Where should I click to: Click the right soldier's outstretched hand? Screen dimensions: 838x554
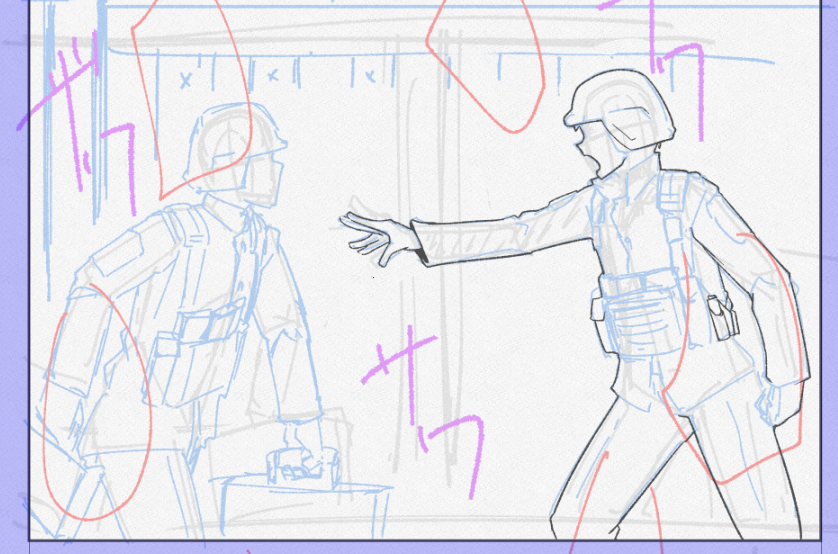(x=380, y=239)
